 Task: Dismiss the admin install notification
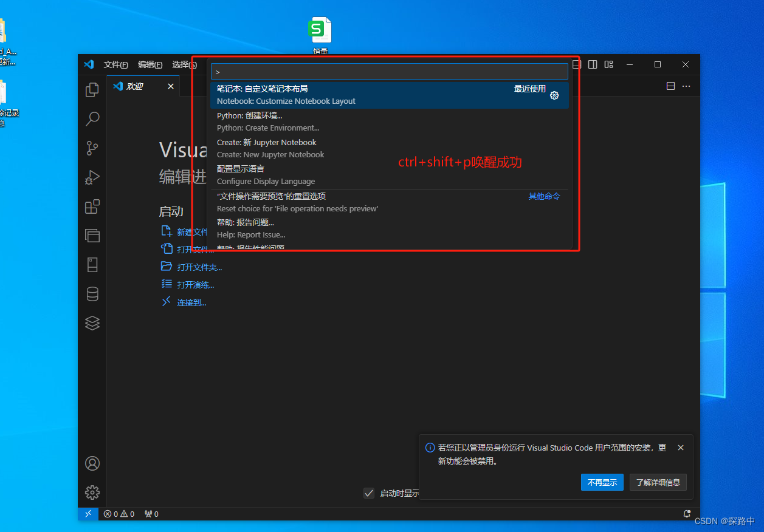681,448
